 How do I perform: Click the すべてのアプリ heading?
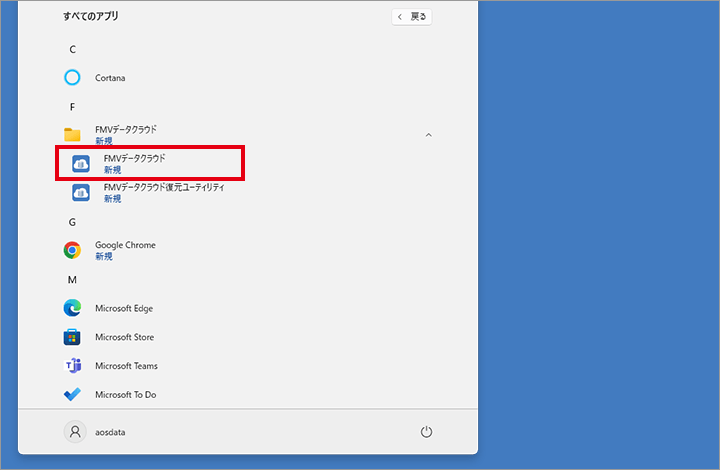[x=92, y=17]
